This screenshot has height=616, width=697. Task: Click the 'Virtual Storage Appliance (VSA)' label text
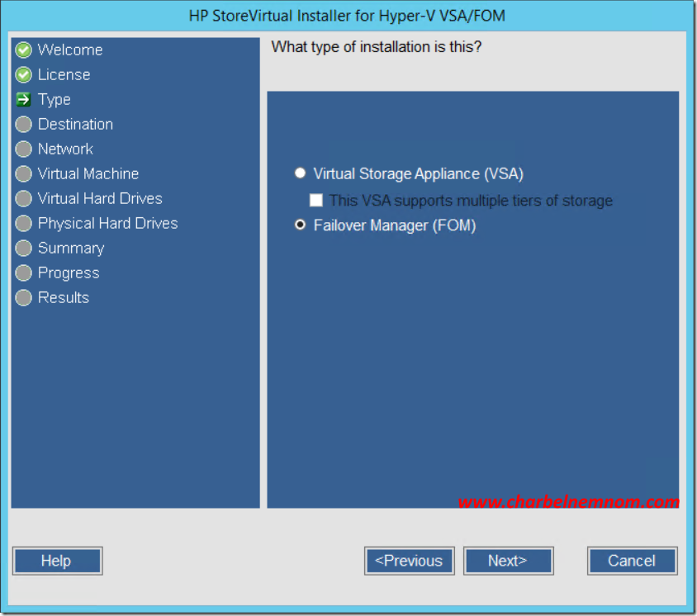point(419,173)
